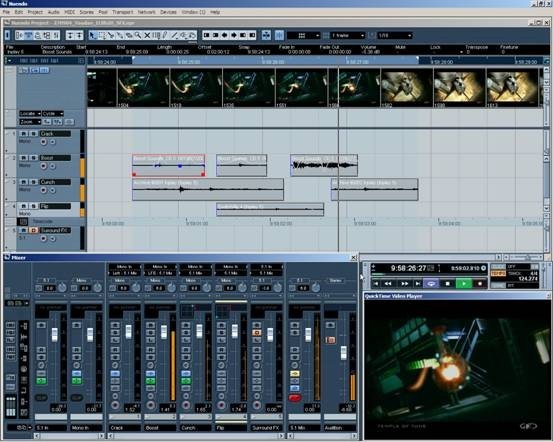Open the Transport menu
Image resolution: width=553 pixels, height=442 pixels.
[x=122, y=12]
